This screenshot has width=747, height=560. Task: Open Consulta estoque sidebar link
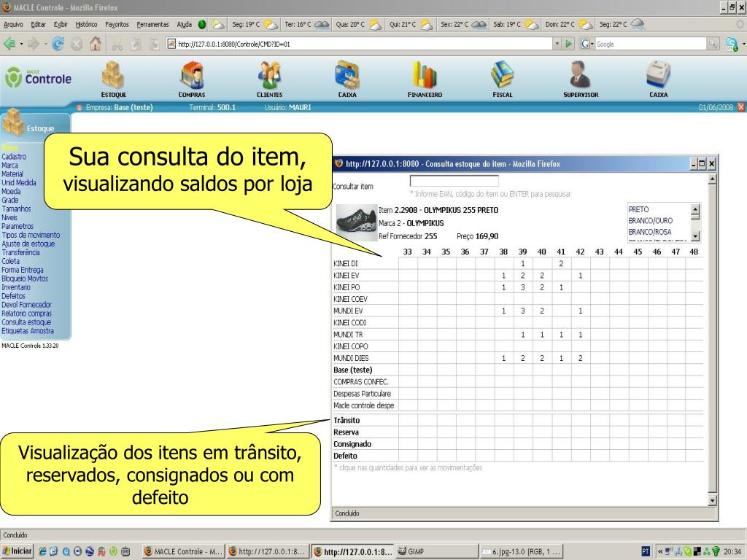point(26,322)
